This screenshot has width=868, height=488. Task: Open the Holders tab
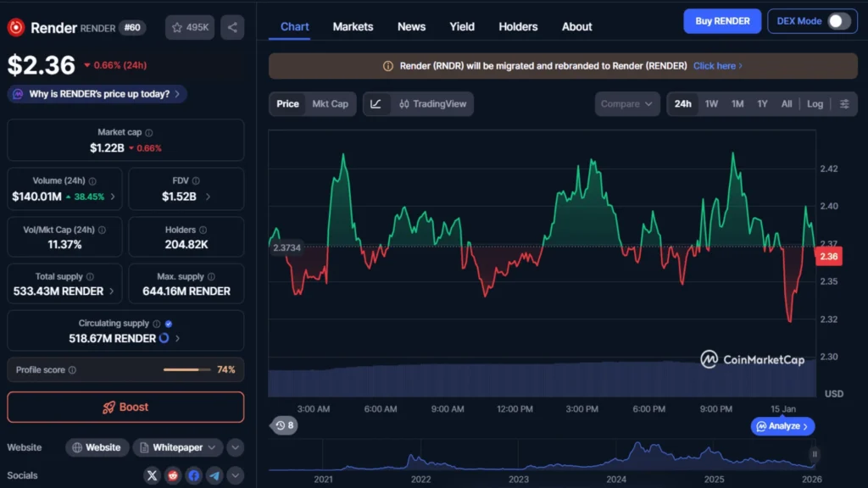(518, 26)
